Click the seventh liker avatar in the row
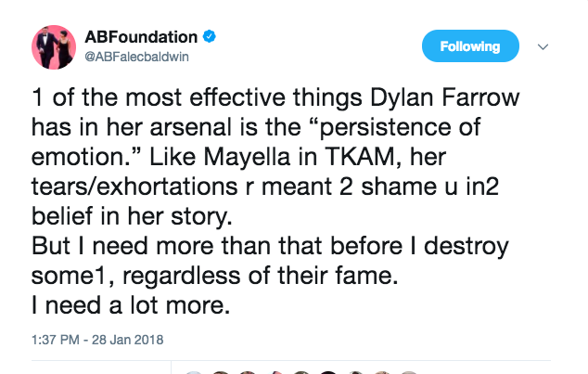The image size is (588, 374). coord(355,373)
